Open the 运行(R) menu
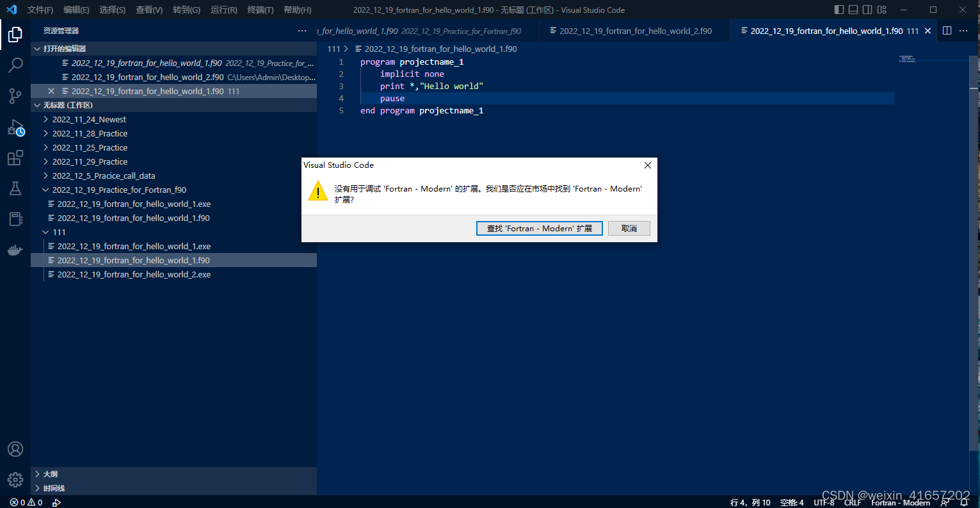 [223, 10]
